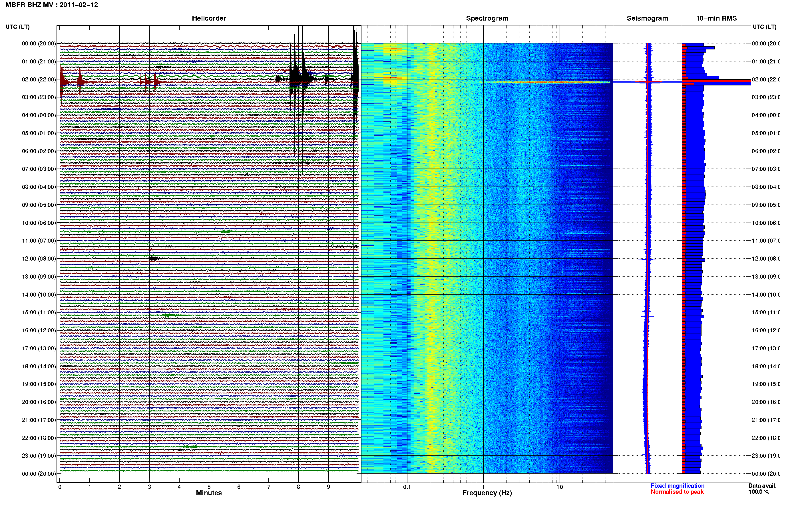812x508 pixels.
Task: Click the 100.0 % data availability value
Action: tap(759, 492)
